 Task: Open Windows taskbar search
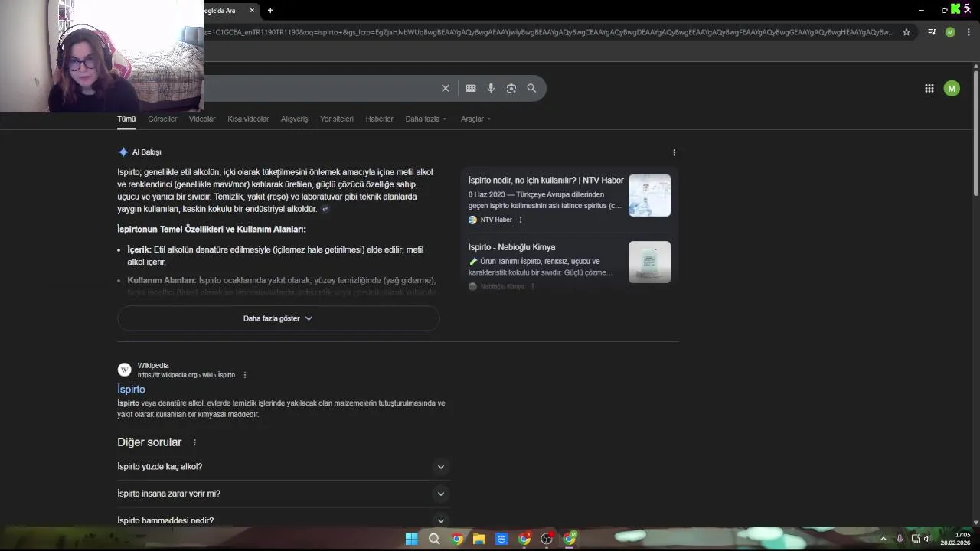point(434,539)
